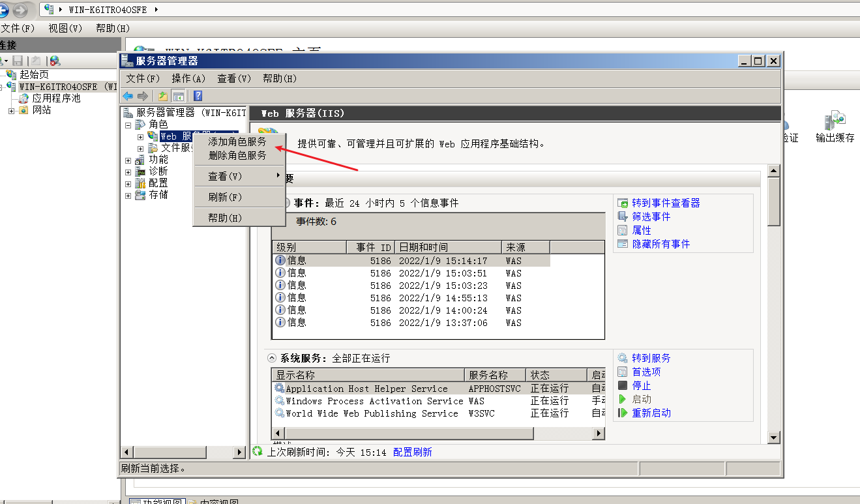Click the 隐藏所有事件 link
Viewport: 860px width, 504px height.
coord(661,244)
